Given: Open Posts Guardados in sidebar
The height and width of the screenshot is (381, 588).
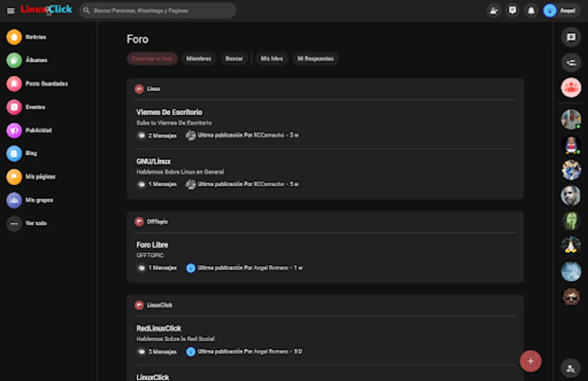Looking at the screenshot, I should point(37,84).
